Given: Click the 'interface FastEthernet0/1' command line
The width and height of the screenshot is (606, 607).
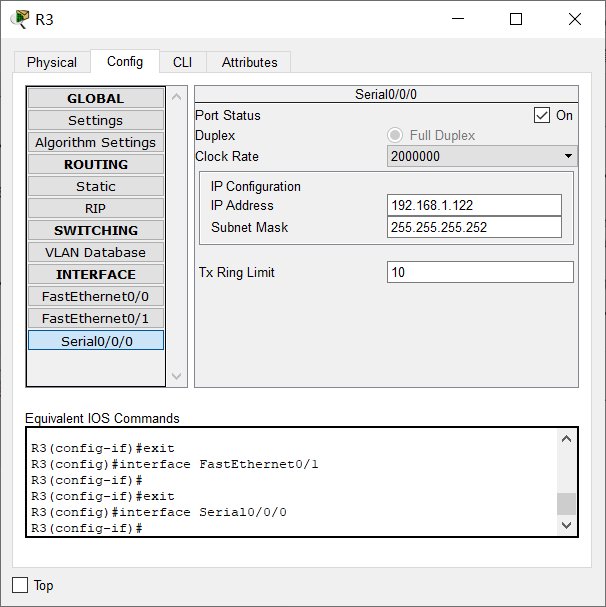Looking at the screenshot, I should pos(175,464).
